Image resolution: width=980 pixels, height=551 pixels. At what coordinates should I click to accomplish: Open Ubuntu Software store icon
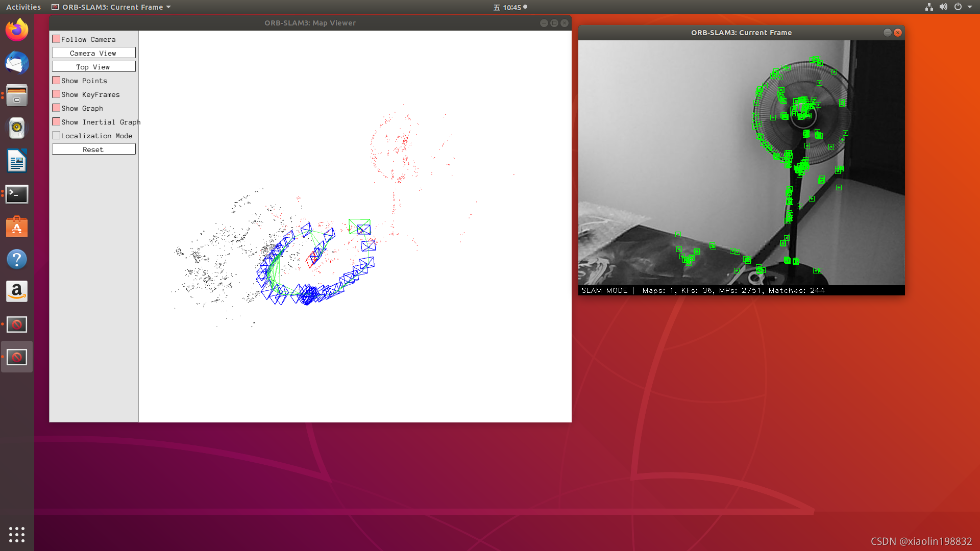(x=17, y=227)
